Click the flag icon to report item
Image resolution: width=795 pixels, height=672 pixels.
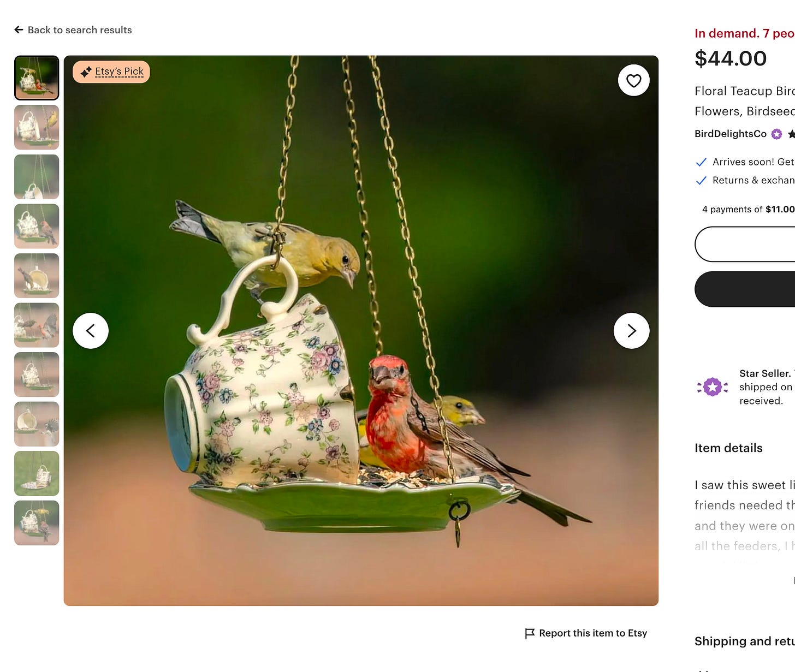click(x=530, y=633)
